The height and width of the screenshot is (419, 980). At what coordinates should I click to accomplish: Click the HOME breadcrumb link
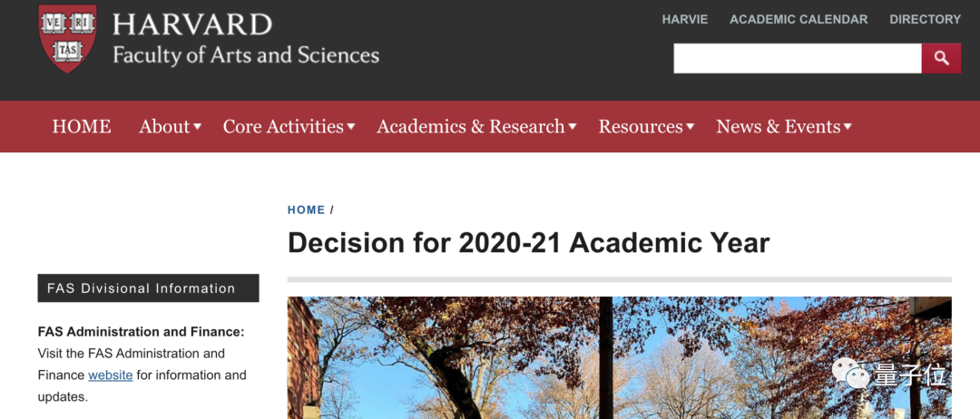tap(306, 209)
